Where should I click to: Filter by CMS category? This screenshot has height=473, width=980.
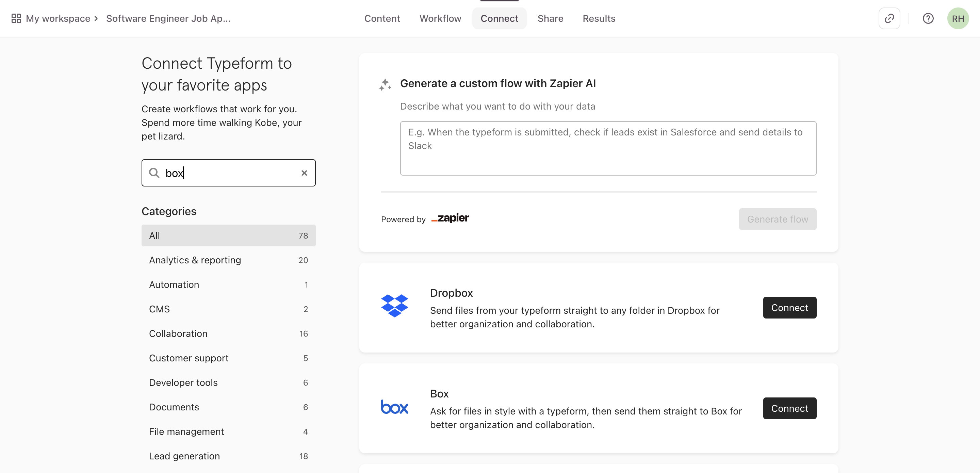point(228,309)
